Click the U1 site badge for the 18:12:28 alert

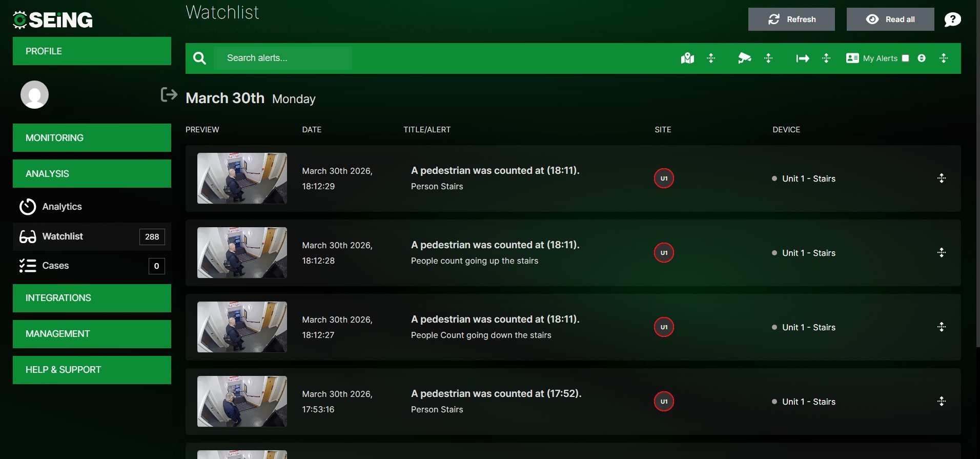point(664,253)
